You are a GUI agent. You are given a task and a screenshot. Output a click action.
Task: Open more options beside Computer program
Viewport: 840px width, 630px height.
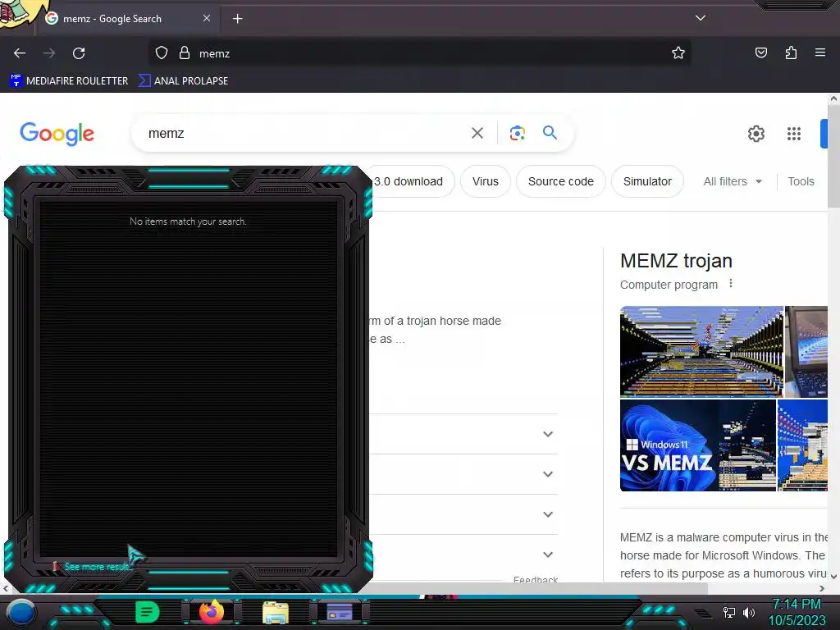tap(731, 283)
